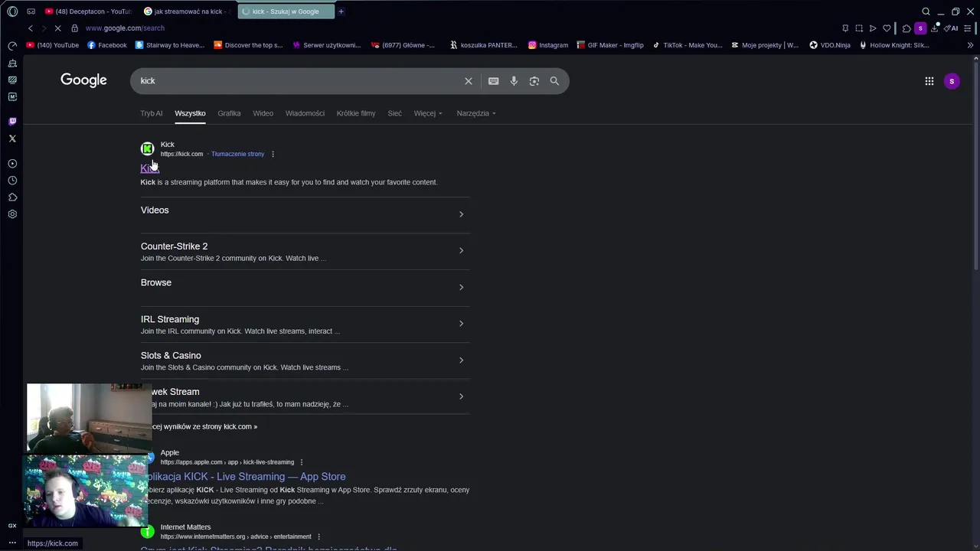Expand Narzędzia search tools dropdown
Viewport: 980px width, 551px height.
(x=476, y=113)
